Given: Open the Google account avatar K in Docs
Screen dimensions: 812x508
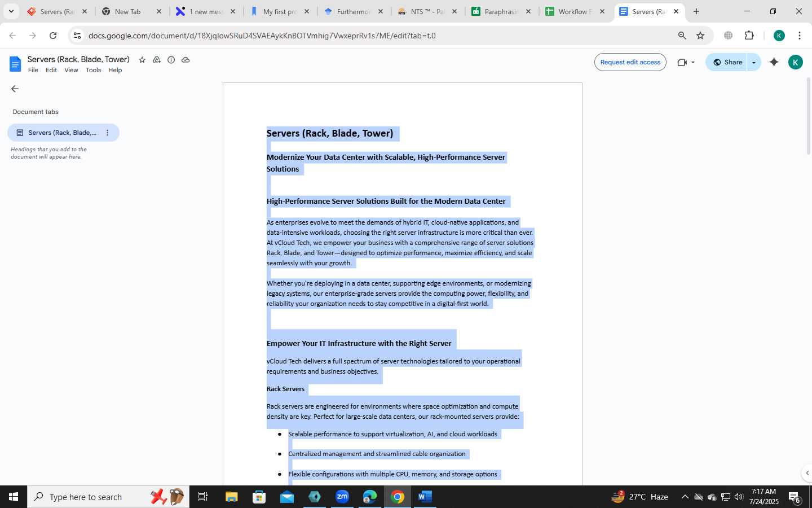Looking at the screenshot, I should [x=796, y=62].
